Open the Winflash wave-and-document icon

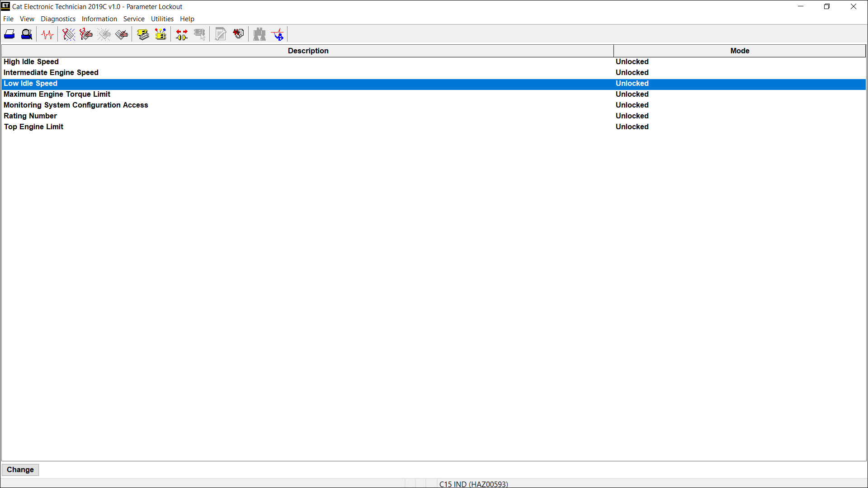pos(238,34)
